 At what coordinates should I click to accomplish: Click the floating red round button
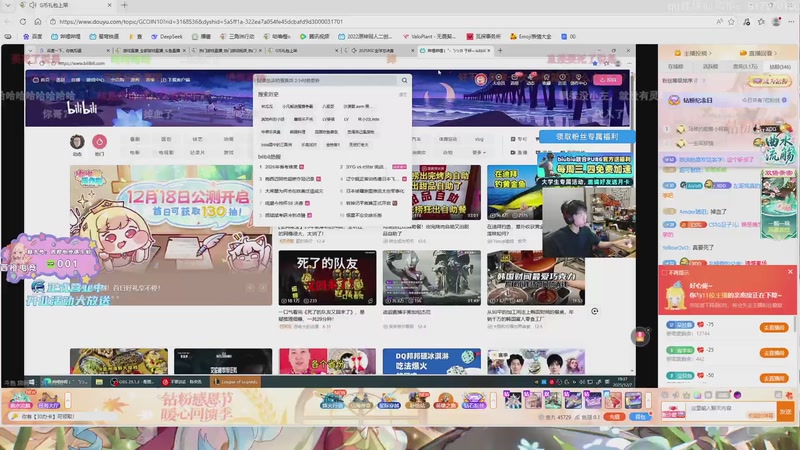click(x=640, y=336)
